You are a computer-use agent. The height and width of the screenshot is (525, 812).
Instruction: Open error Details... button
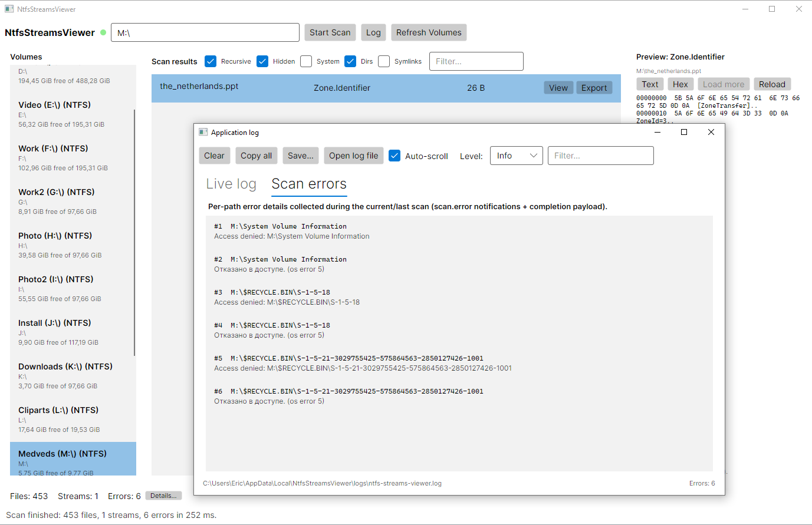pyautogui.click(x=163, y=496)
